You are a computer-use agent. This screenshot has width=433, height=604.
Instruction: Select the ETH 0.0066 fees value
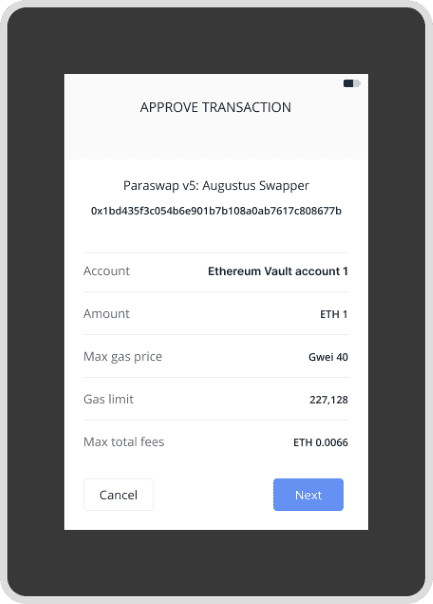321,442
